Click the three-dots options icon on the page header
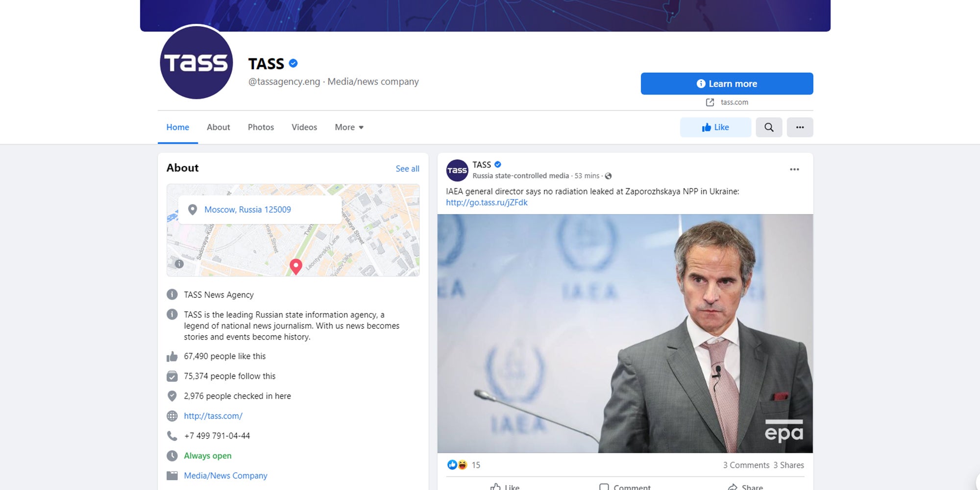Image resolution: width=980 pixels, height=490 pixels. point(800,127)
